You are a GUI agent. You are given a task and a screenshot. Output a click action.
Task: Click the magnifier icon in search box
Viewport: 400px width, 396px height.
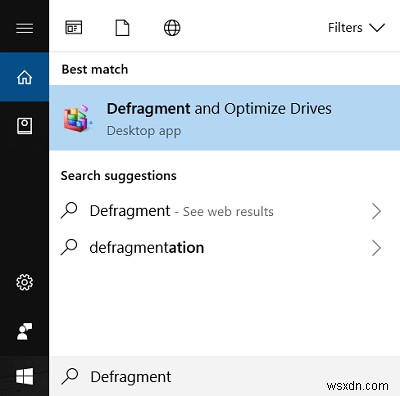[70, 376]
